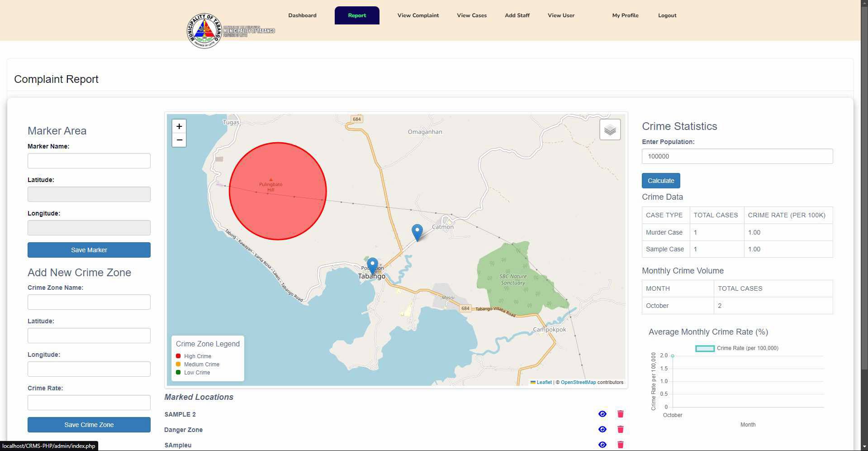Click the Save Crime Zone button
868x451 pixels.
[x=89, y=425]
